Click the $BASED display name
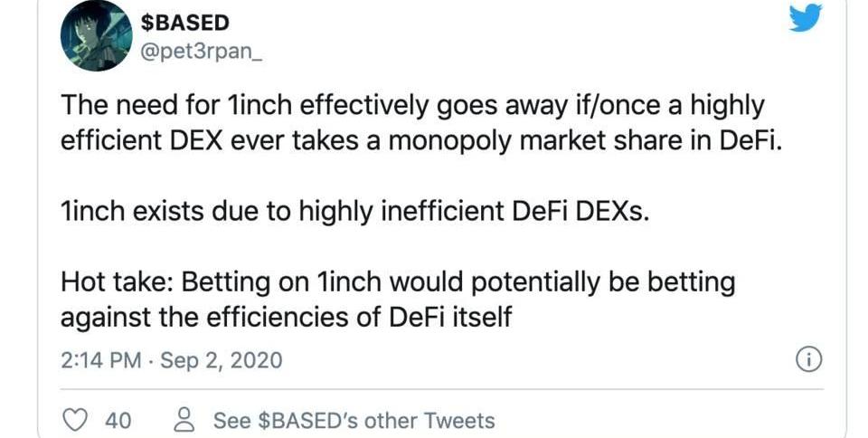 click(184, 23)
